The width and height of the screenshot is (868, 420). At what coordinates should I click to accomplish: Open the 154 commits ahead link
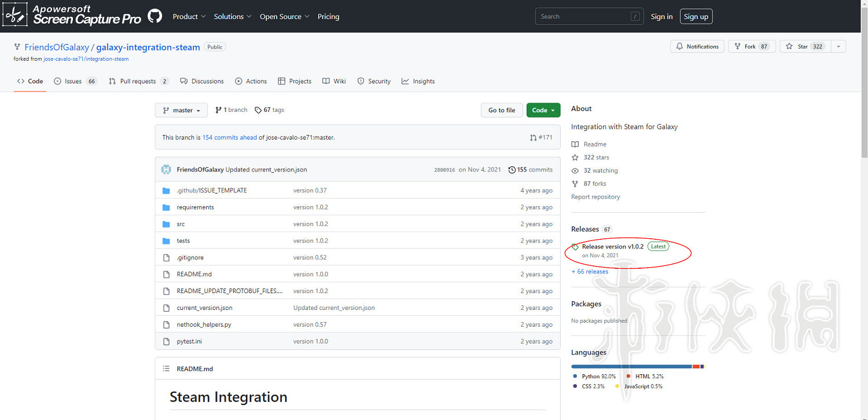click(229, 138)
